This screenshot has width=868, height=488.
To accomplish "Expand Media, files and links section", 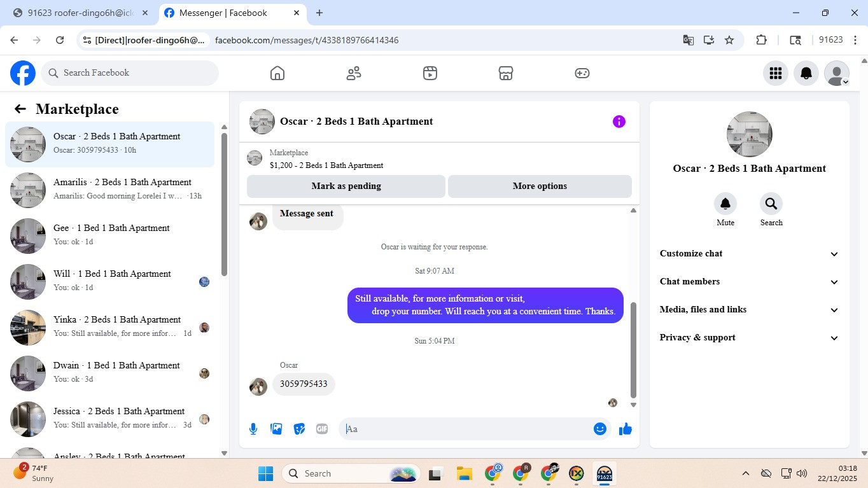I will tap(750, 310).
